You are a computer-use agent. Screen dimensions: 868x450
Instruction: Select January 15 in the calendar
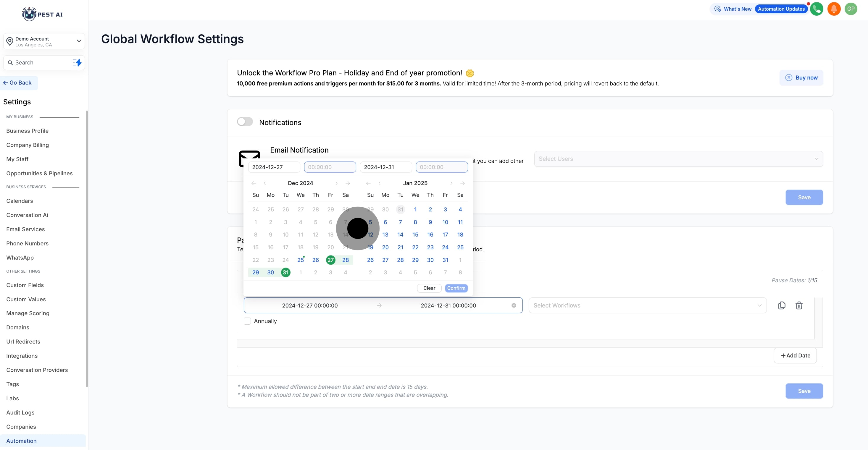415,235
